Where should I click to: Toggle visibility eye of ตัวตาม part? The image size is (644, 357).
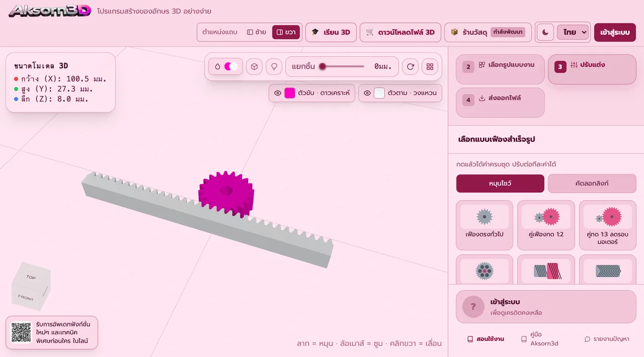tap(367, 93)
